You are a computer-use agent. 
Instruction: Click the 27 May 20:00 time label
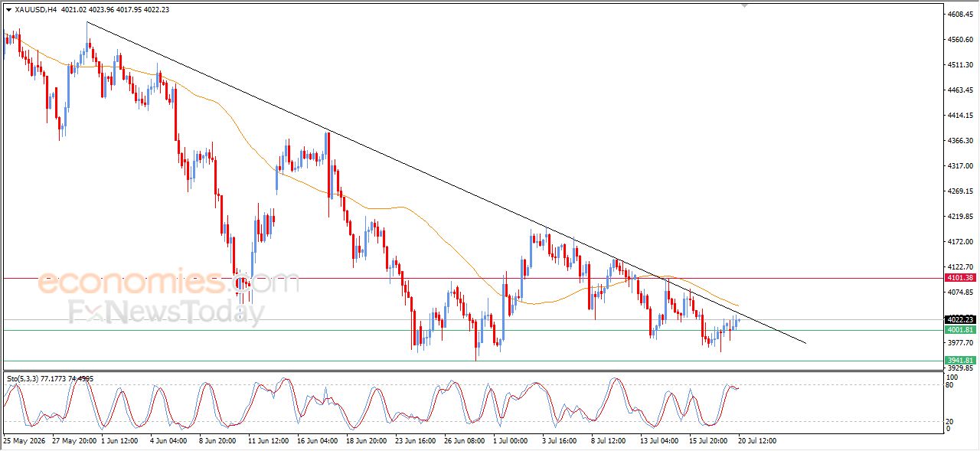[73, 441]
